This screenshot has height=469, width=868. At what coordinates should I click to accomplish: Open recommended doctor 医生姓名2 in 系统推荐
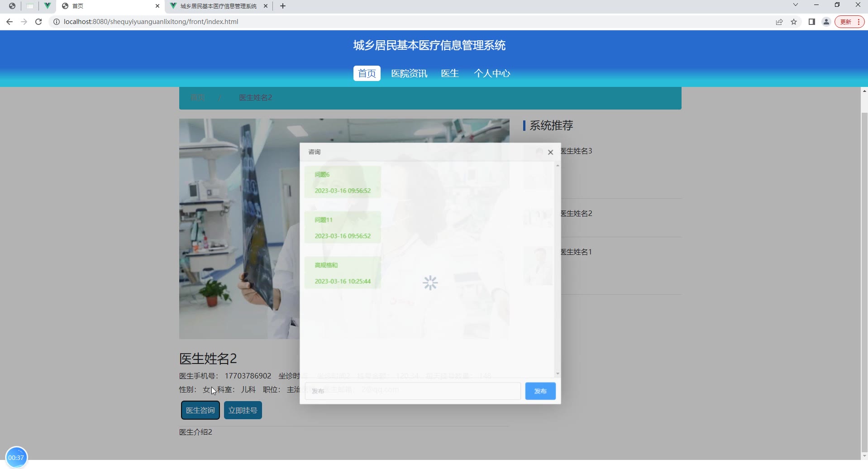coord(576,213)
